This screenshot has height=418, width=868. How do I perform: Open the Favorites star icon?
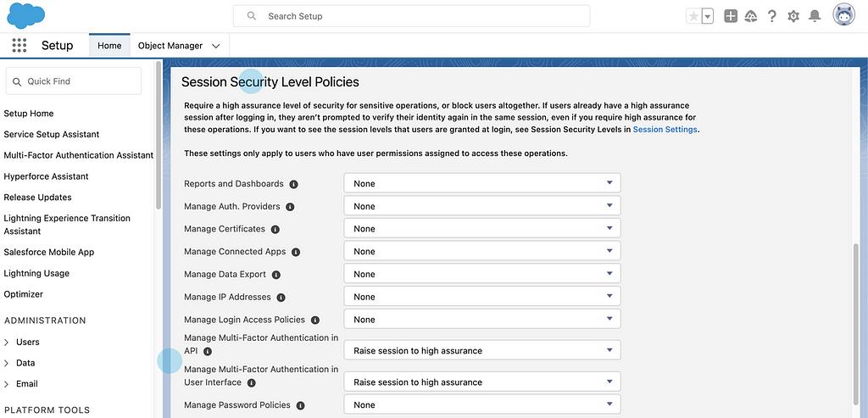694,16
